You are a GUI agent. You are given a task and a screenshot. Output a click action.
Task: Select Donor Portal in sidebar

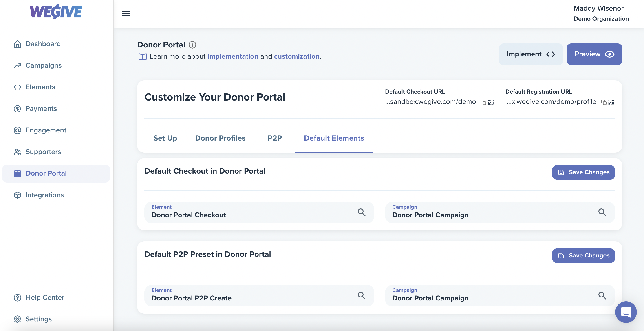(x=56, y=173)
